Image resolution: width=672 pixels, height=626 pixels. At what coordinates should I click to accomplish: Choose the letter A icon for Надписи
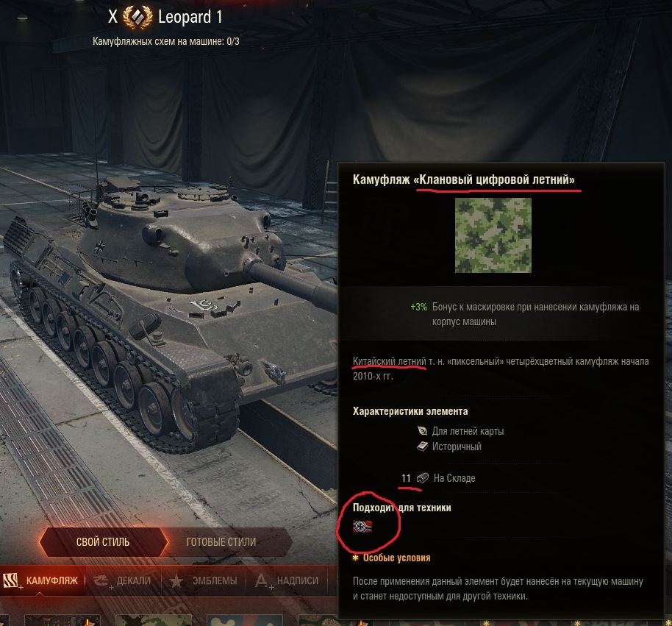pyautogui.click(x=261, y=581)
